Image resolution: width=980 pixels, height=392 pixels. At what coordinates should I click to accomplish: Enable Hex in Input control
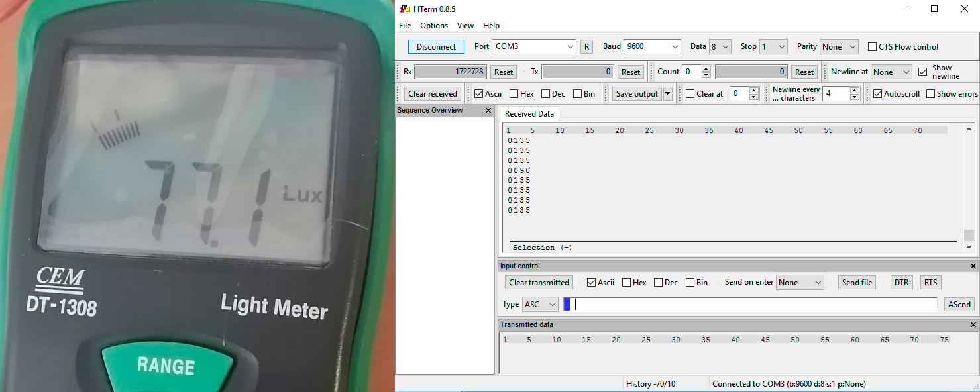(634, 283)
